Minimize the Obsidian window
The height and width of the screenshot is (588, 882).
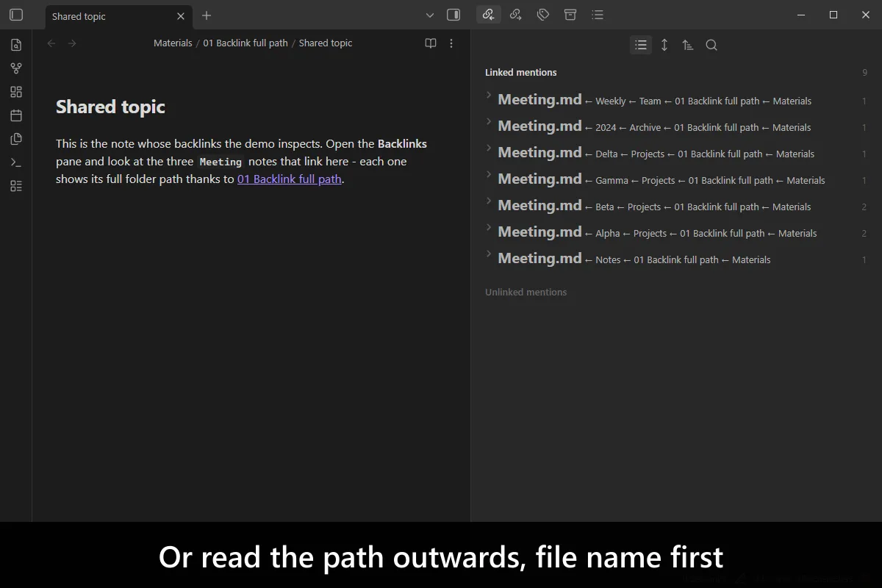[800, 15]
